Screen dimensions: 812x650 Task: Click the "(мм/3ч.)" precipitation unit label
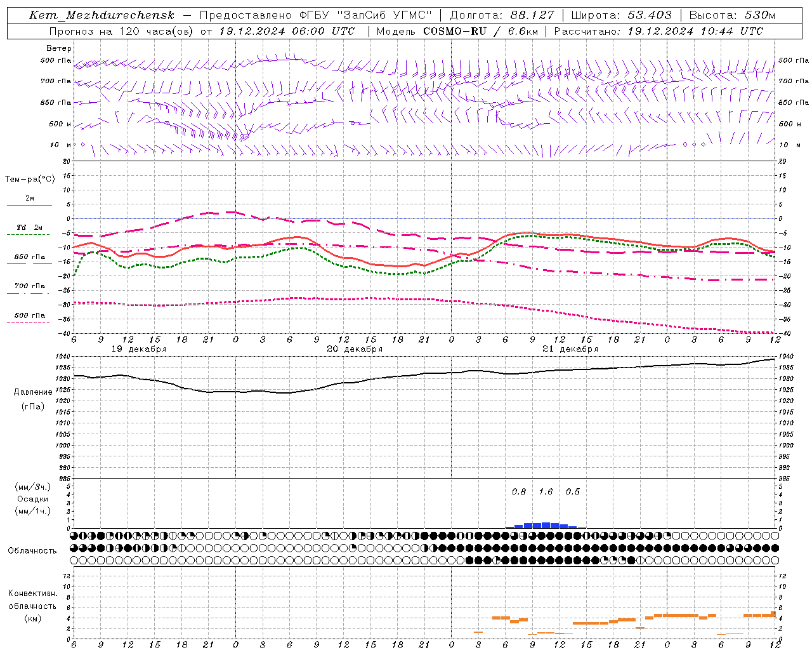[33, 487]
